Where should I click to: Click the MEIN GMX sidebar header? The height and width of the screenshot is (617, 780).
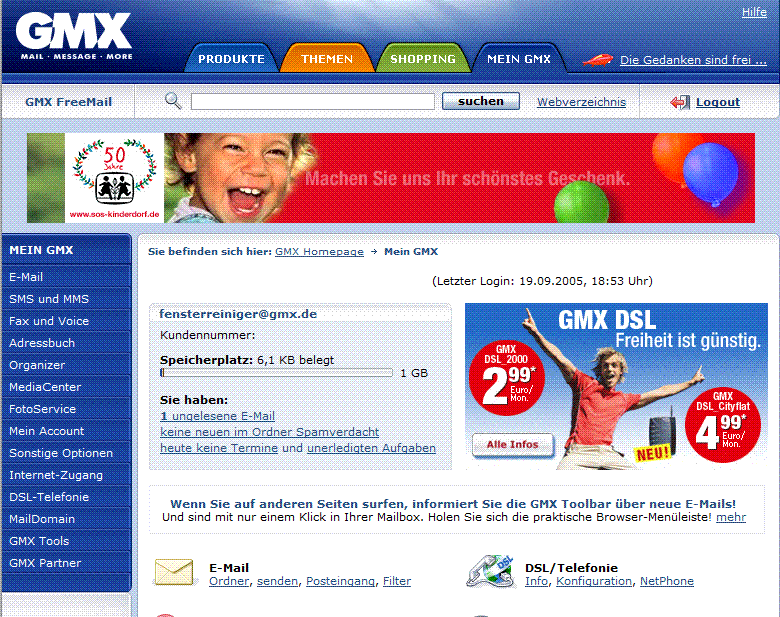(x=66, y=250)
